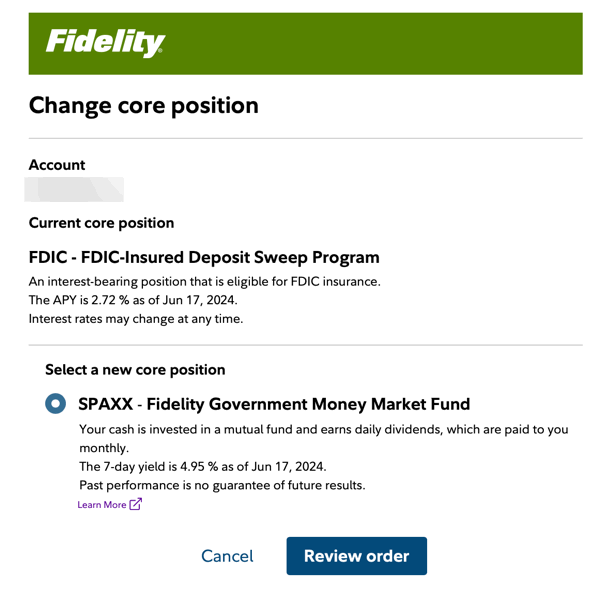Viewport: 600px width, 594px height.
Task: Click the external link icon beside Learn More
Action: pyautogui.click(x=136, y=504)
